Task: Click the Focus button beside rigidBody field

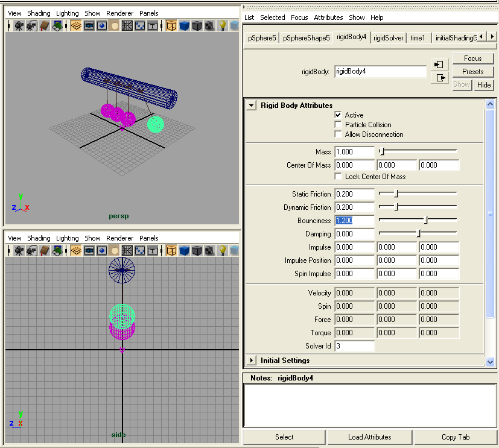Action: tap(473, 58)
